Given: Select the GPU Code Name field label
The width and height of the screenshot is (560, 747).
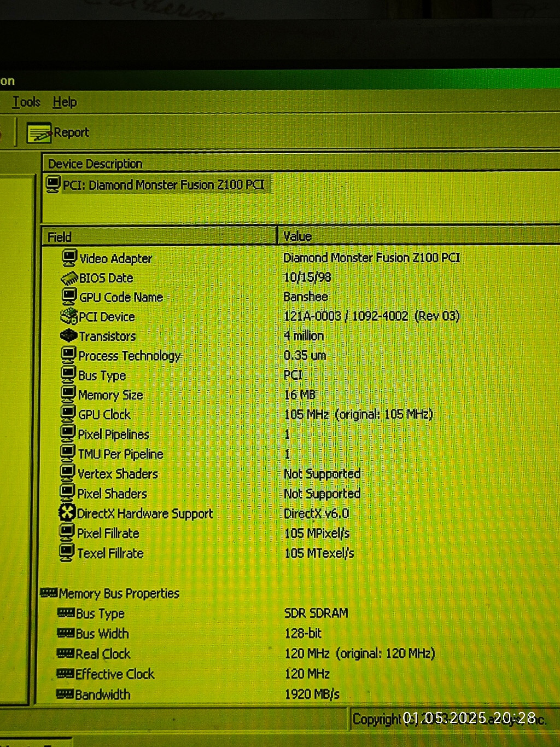Looking at the screenshot, I should pos(121,297).
